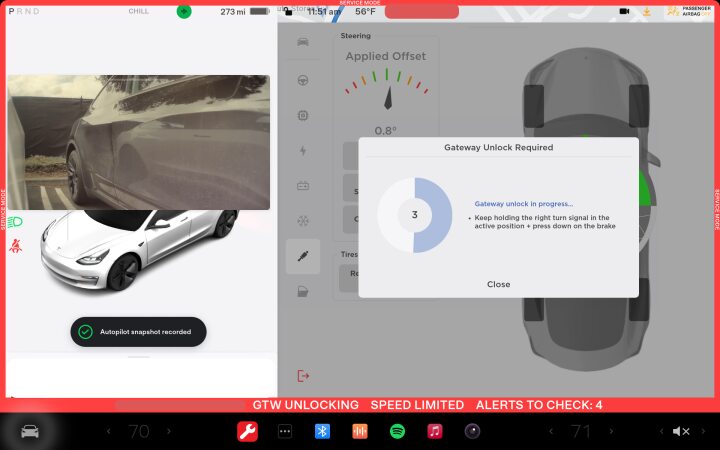
Task: Open the camera app in the dock
Action: point(472,431)
